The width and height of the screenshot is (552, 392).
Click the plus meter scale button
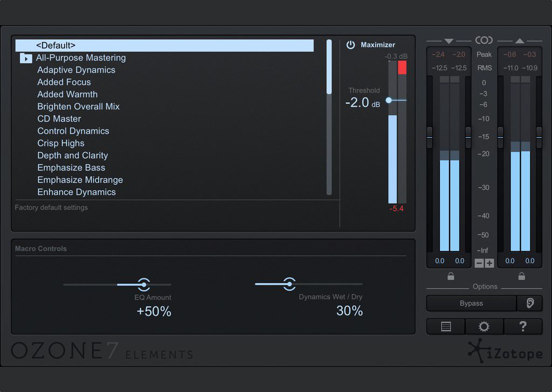click(x=489, y=263)
